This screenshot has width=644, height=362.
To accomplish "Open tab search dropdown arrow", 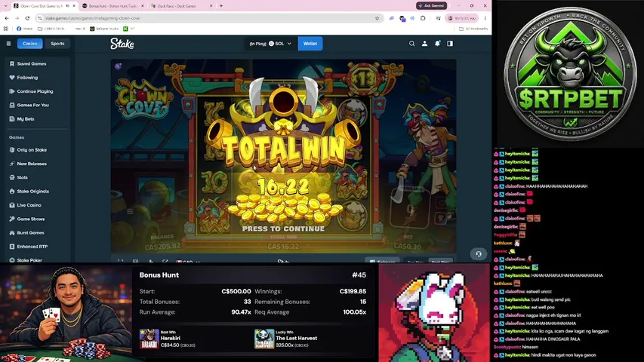I will [5, 6].
